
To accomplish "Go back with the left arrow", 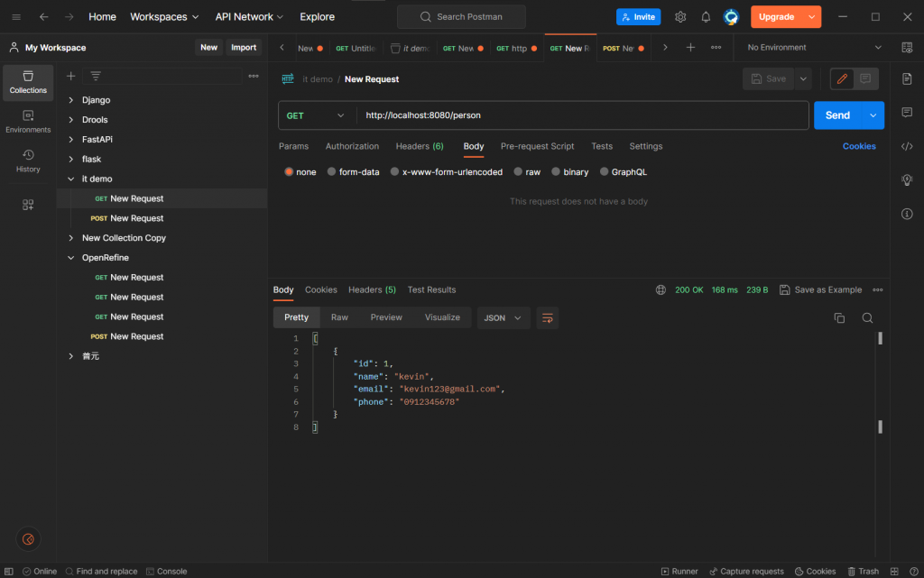I will (43, 17).
